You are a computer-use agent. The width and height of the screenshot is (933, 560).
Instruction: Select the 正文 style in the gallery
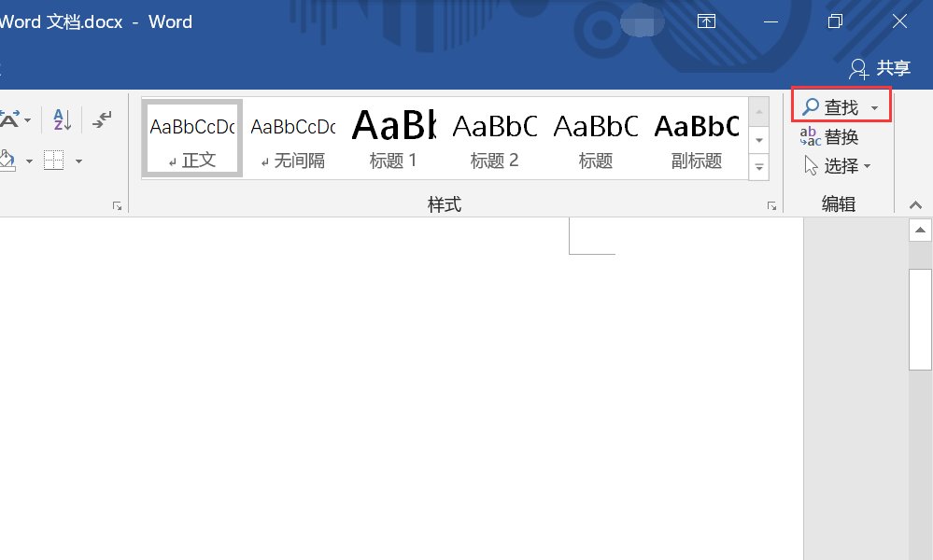(x=191, y=138)
